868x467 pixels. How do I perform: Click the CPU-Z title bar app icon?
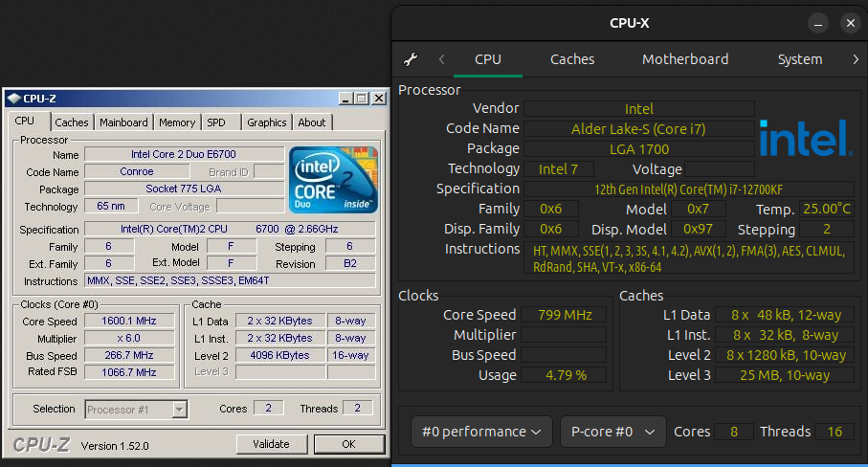tap(13, 99)
